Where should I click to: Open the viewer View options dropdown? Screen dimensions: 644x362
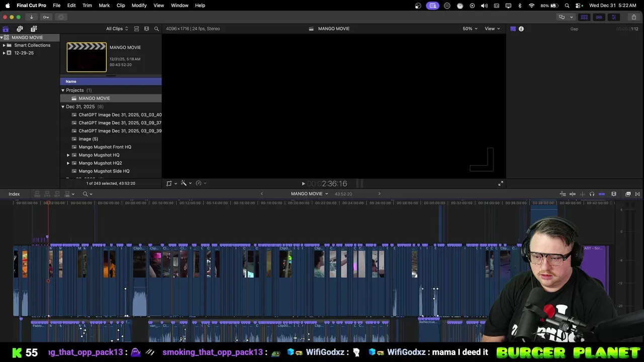tap(492, 29)
